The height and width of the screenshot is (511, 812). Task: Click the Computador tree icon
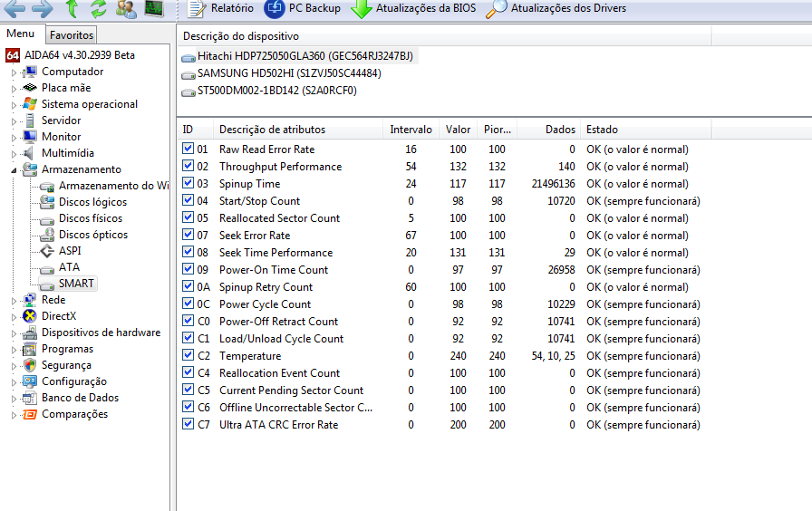(30, 72)
